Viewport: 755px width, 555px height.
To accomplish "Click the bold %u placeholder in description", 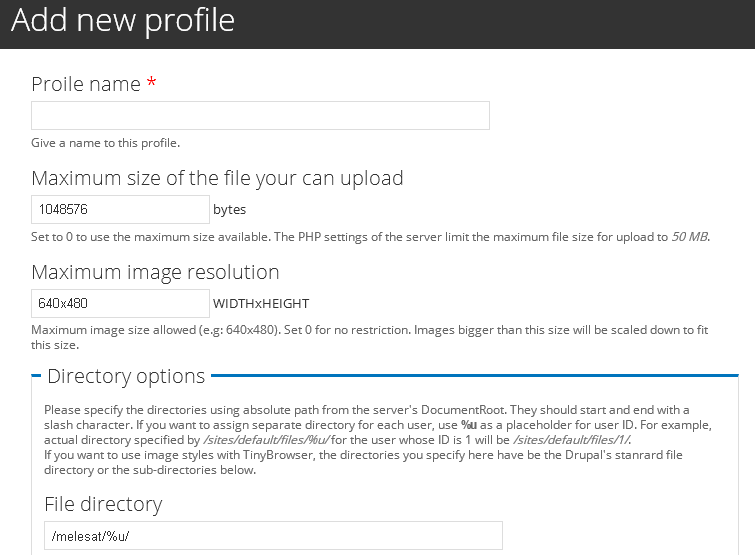I will [x=468, y=425].
